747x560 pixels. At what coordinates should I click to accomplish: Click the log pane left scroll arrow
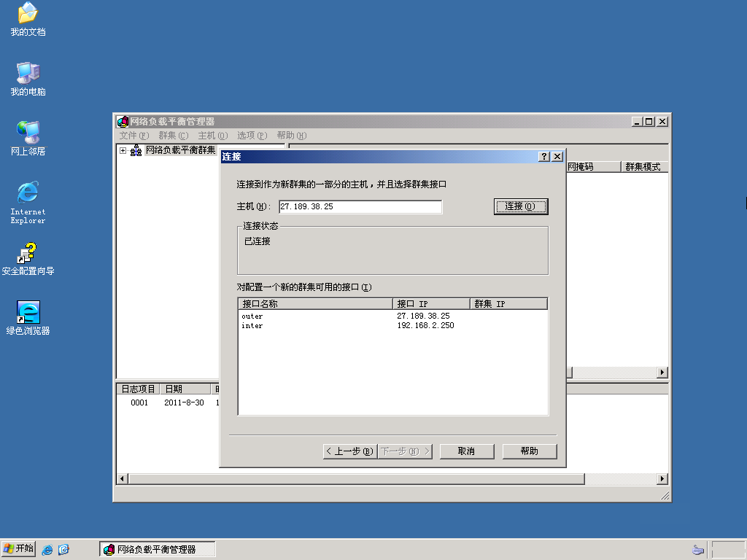pos(122,478)
